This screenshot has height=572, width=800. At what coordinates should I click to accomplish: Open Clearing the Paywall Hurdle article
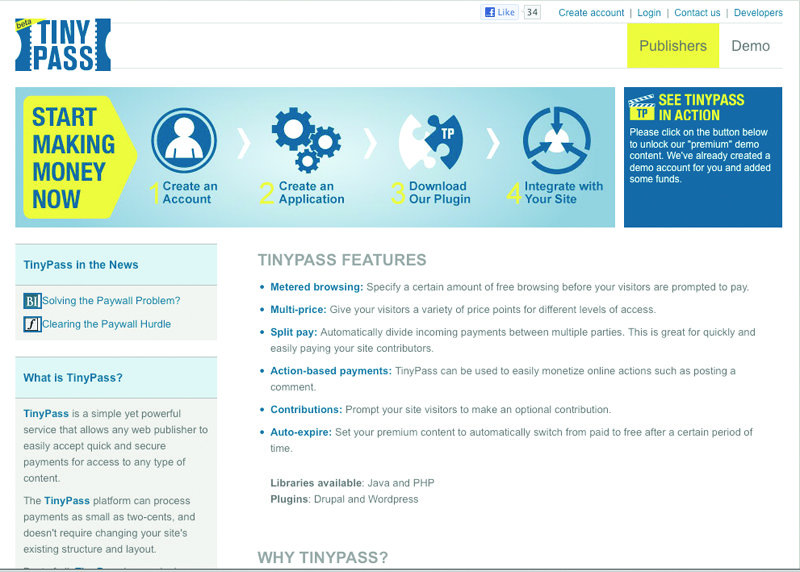tap(107, 324)
